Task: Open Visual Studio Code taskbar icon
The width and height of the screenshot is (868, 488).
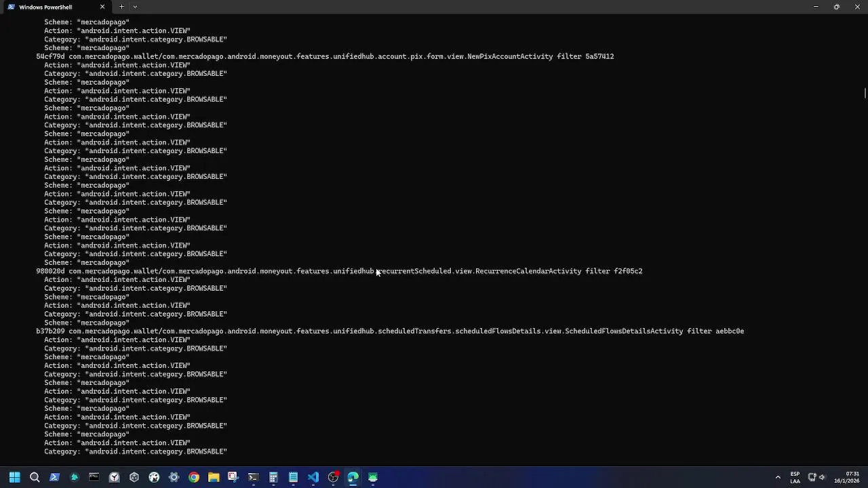Action: click(313, 477)
